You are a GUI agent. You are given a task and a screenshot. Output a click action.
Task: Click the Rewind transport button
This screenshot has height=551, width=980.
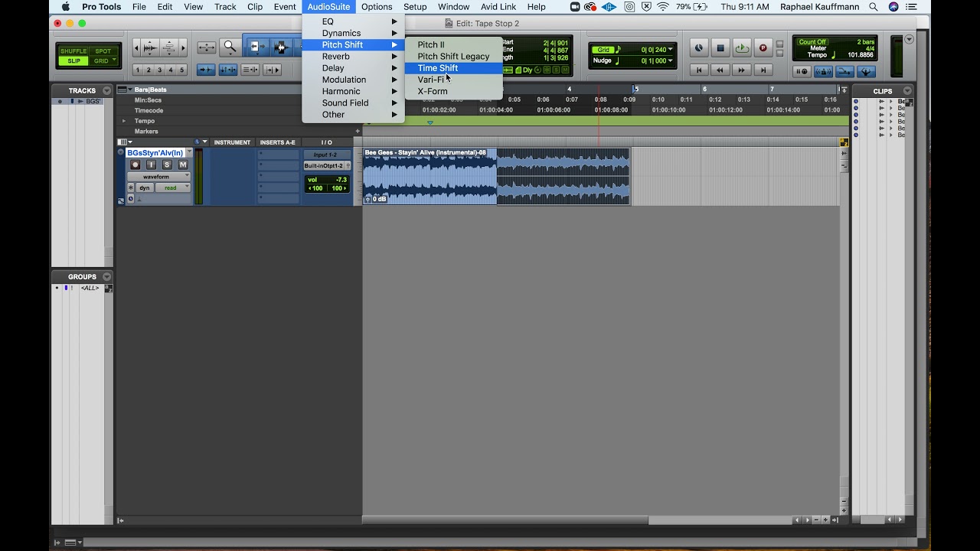[x=720, y=70]
